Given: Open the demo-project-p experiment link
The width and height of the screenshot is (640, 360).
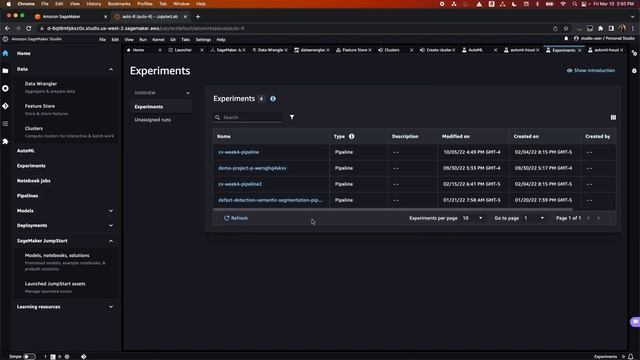Looking at the screenshot, I should [x=252, y=168].
